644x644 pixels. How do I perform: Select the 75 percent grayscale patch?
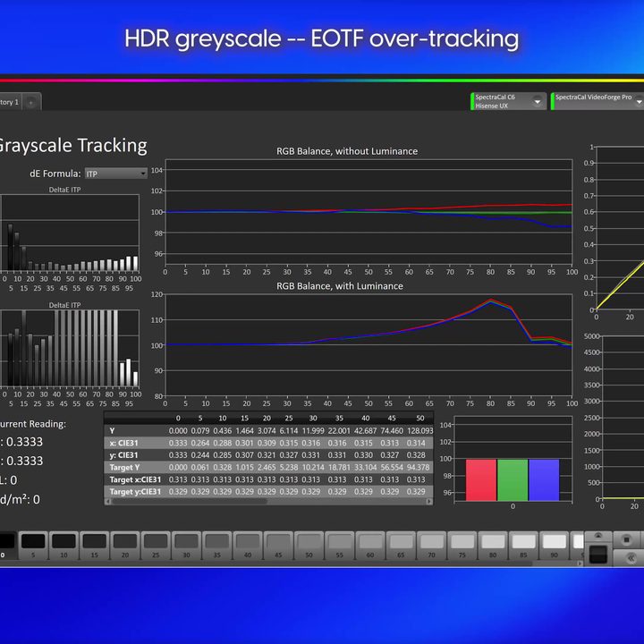coord(462,545)
